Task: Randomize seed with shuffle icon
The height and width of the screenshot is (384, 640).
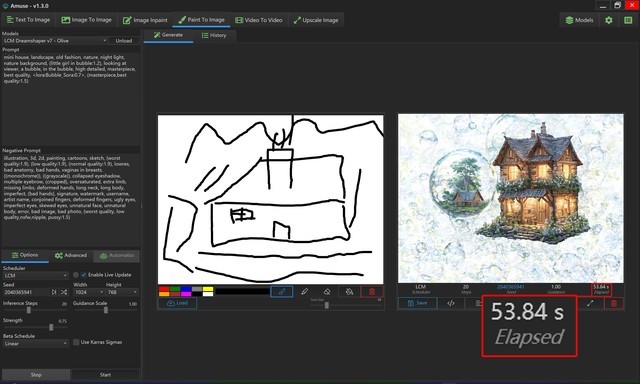Action: pos(64,292)
